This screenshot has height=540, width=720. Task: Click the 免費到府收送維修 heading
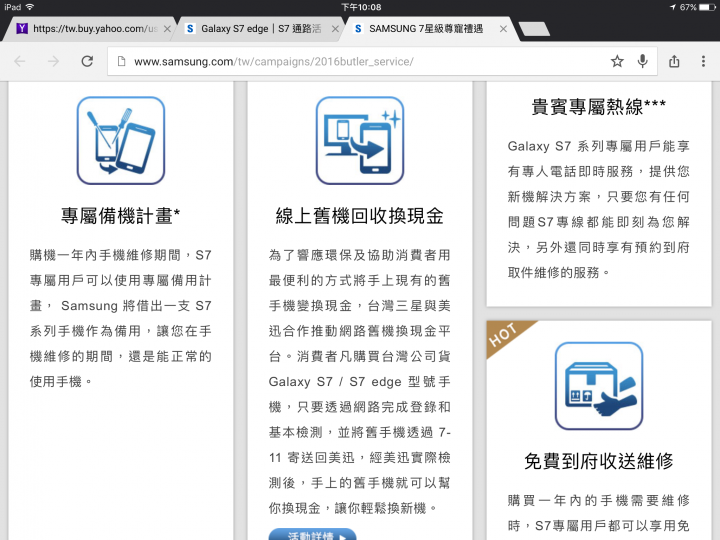point(599,461)
